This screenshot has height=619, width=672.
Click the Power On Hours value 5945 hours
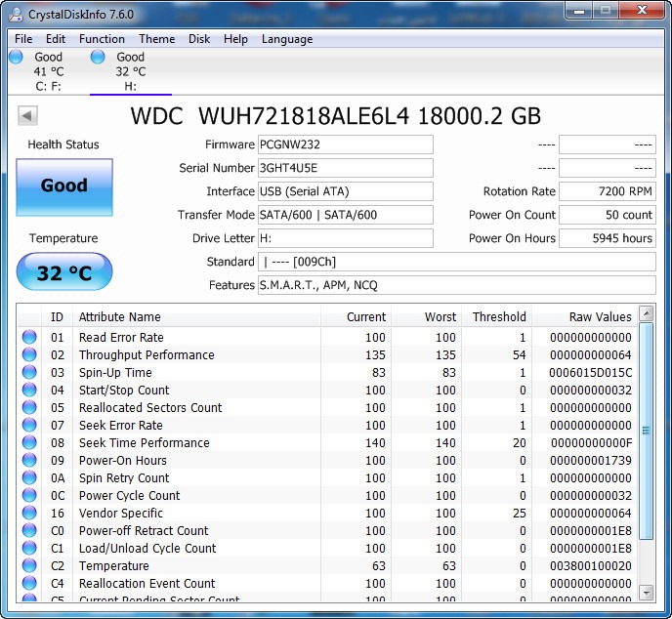(x=608, y=238)
